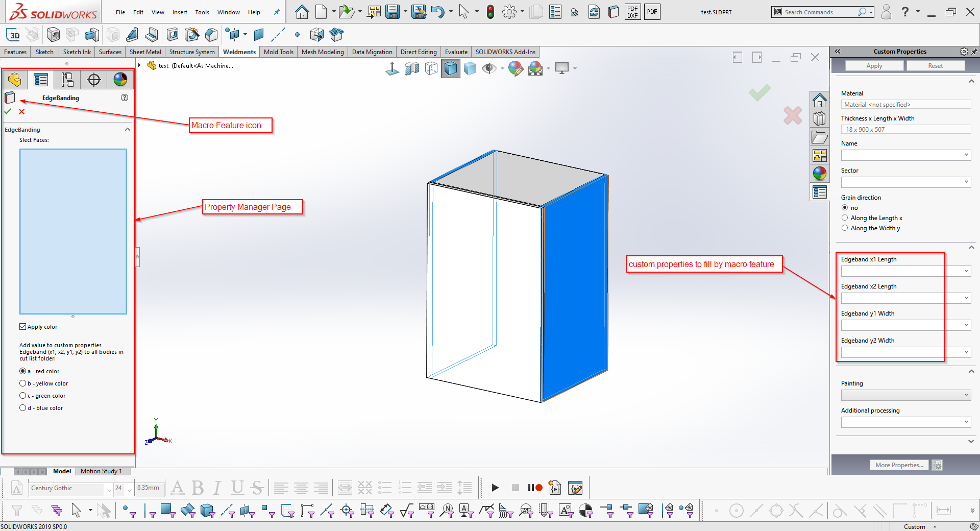Viewport: 980px width, 531px height.
Task: Click the Rebuild traffic light icon
Action: pos(491,12)
